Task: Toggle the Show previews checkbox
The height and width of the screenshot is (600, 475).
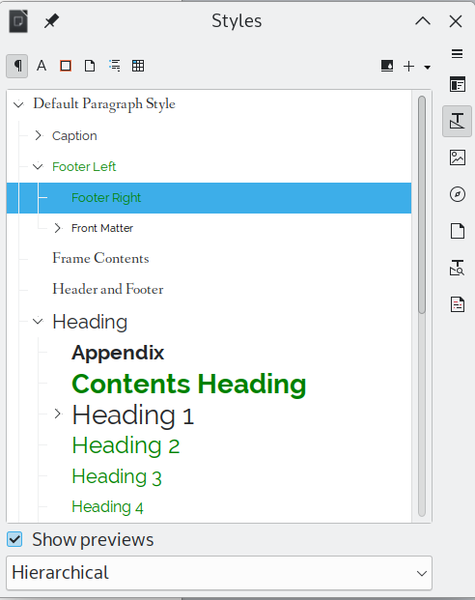Action: coord(15,540)
